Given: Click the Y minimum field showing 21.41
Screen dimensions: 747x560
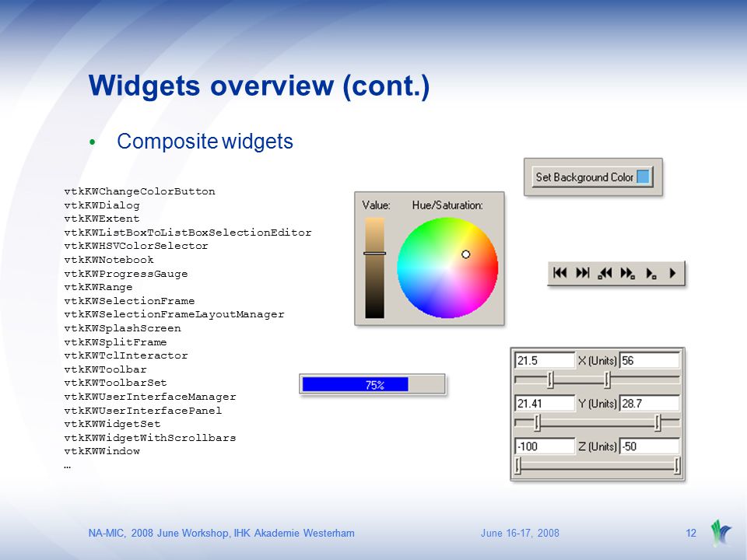Looking at the screenshot, I should tap(545, 404).
